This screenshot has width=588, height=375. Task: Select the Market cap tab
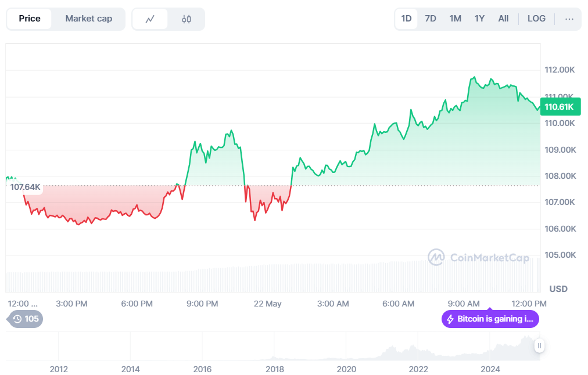[88, 19]
